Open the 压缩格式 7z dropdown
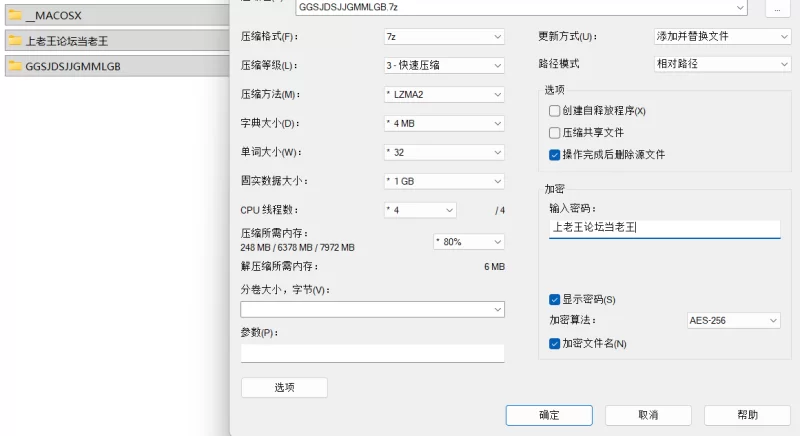Image resolution: width=800 pixels, height=436 pixels. click(x=444, y=37)
